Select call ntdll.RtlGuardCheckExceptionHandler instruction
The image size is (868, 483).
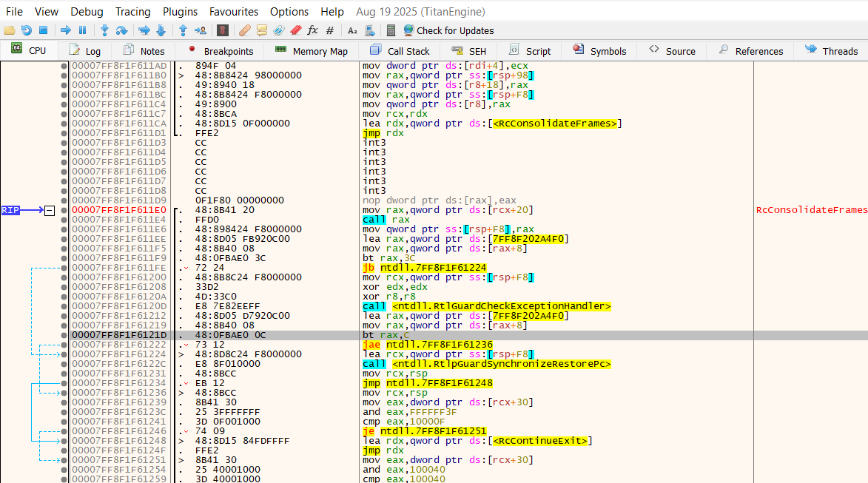click(487, 306)
